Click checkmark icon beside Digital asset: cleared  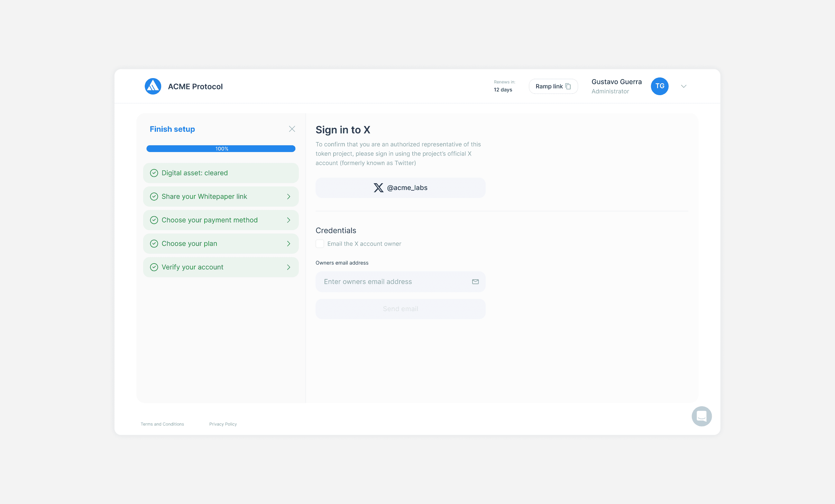(x=154, y=173)
